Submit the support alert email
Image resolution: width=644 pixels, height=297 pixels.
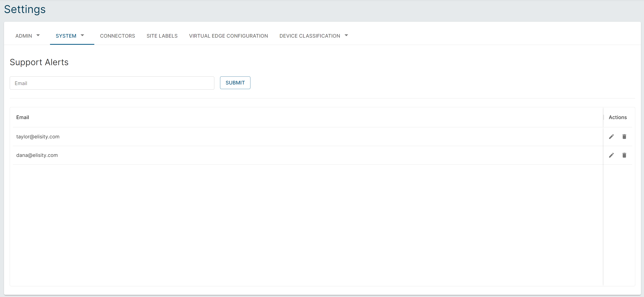coord(235,83)
